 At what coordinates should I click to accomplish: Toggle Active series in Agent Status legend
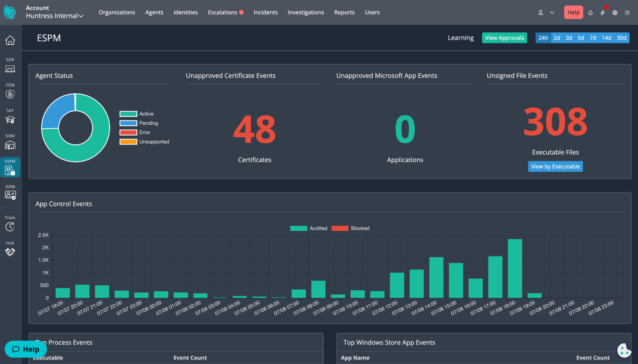[x=137, y=114]
